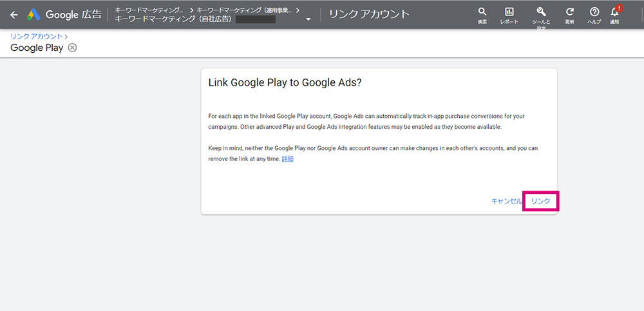Expand the account selector dropdown arrow
The height and width of the screenshot is (311, 644).
[308, 19]
